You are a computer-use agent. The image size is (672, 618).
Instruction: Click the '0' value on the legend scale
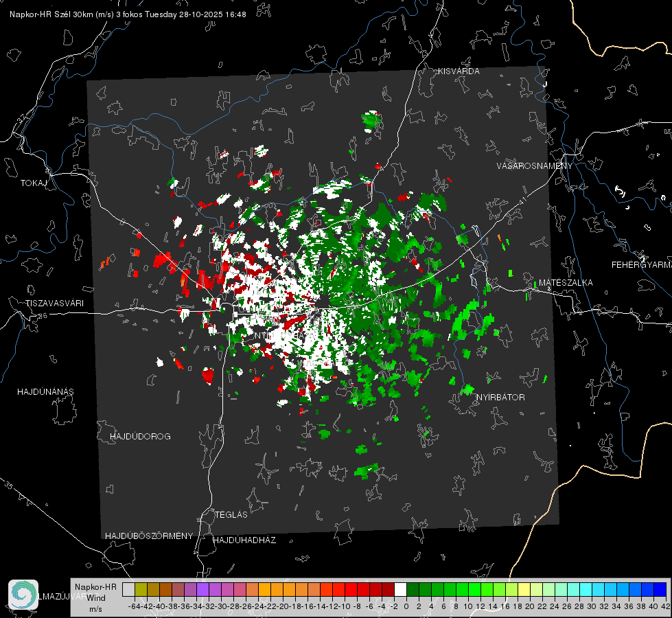point(406,606)
